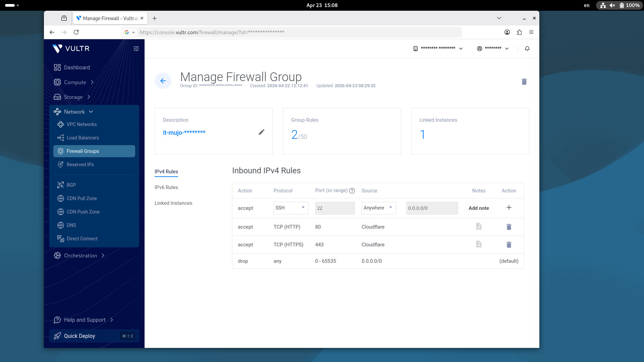
Task: Delete the TCP (HTTPS) port 443 rule
Action: pos(509,245)
